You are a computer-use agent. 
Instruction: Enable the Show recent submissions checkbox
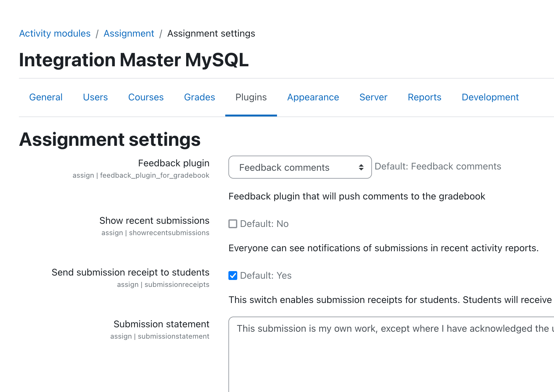point(233,224)
